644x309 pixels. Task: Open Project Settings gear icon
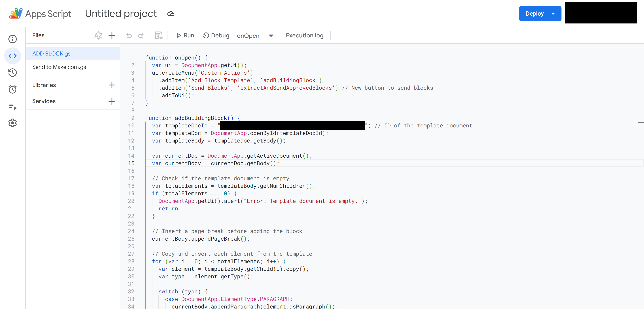coord(13,123)
